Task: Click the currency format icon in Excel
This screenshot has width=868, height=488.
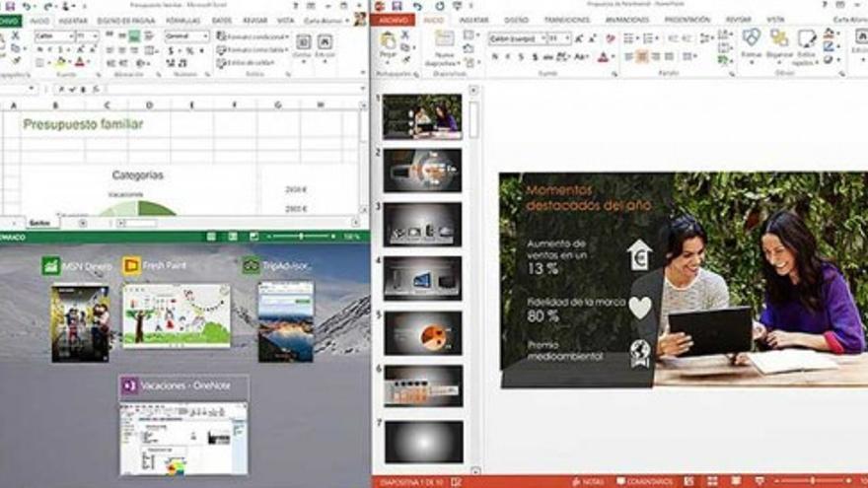Action: click(x=171, y=51)
